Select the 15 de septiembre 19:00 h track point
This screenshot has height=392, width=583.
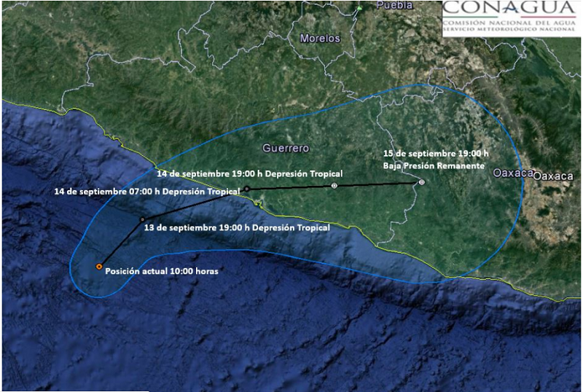click(x=421, y=182)
